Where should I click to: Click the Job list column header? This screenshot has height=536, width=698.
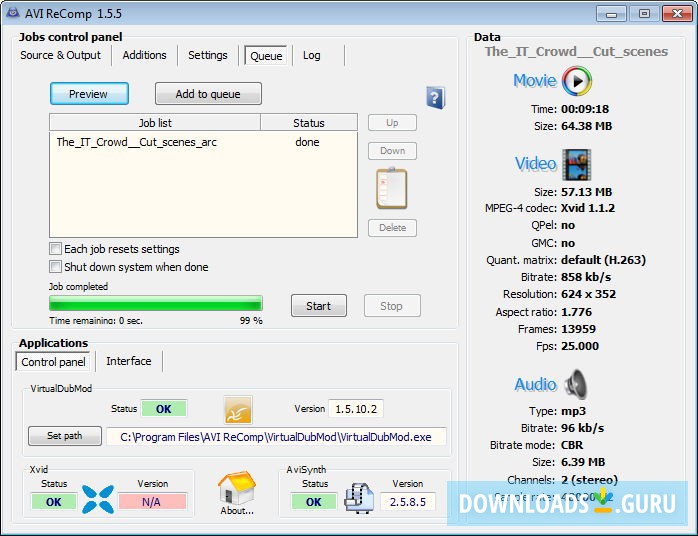[x=155, y=122]
